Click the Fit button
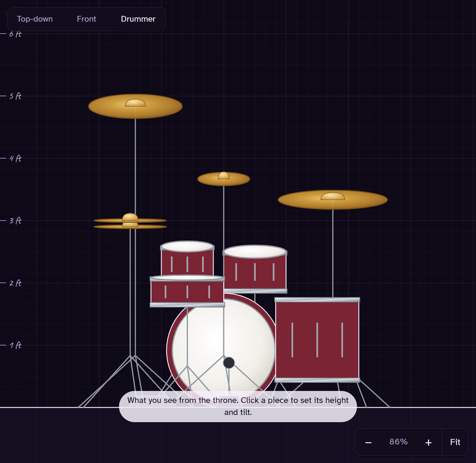 tap(455, 442)
